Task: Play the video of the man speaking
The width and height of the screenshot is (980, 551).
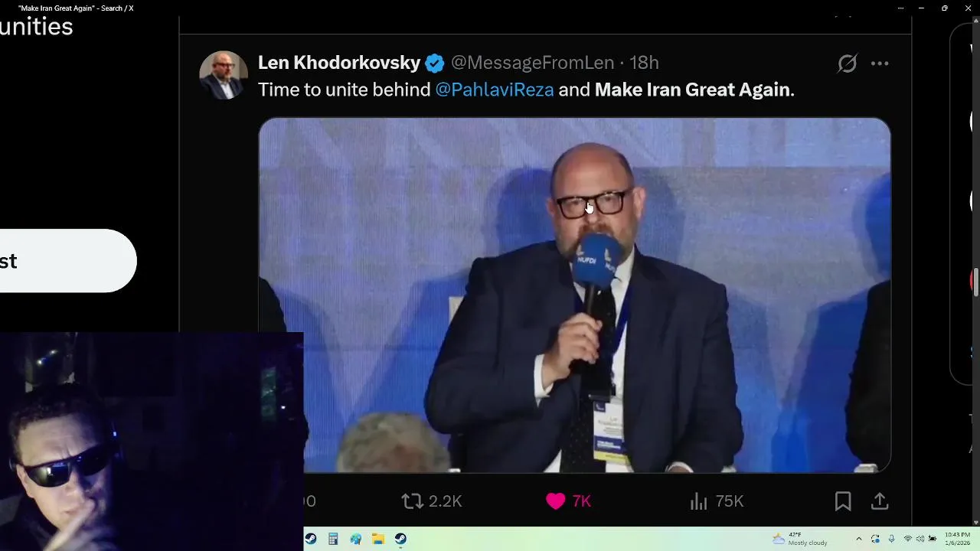Action: point(574,295)
